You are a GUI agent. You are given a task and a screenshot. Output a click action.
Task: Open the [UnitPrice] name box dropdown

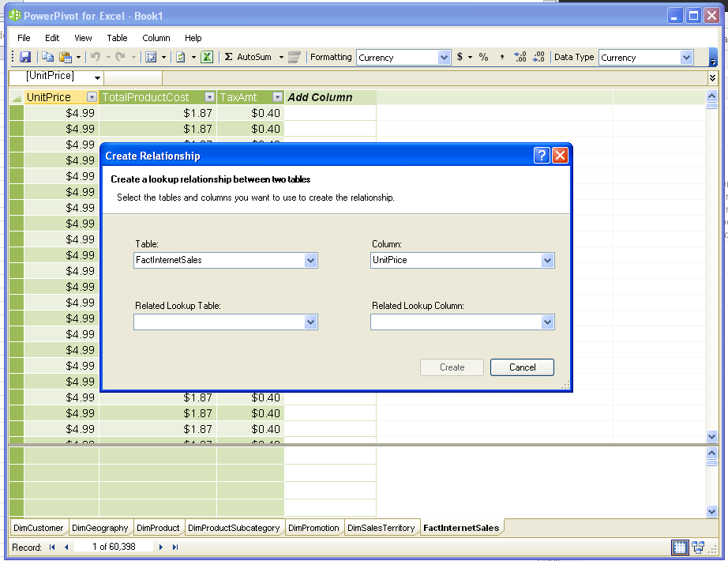[97, 77]
